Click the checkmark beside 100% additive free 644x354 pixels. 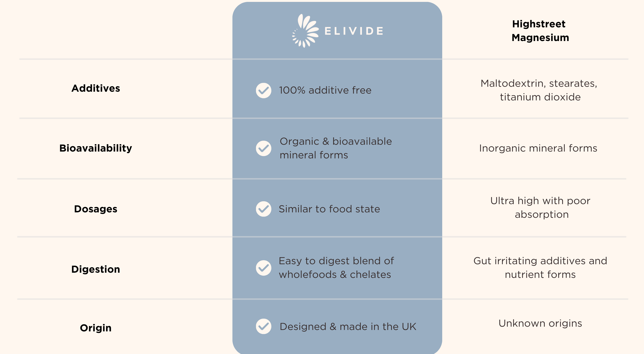click(264, 90)
